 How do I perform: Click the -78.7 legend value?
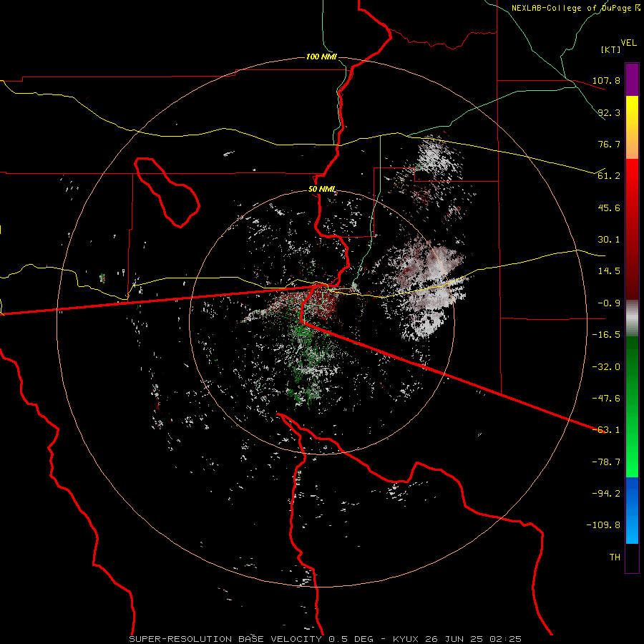pos(606,462)
